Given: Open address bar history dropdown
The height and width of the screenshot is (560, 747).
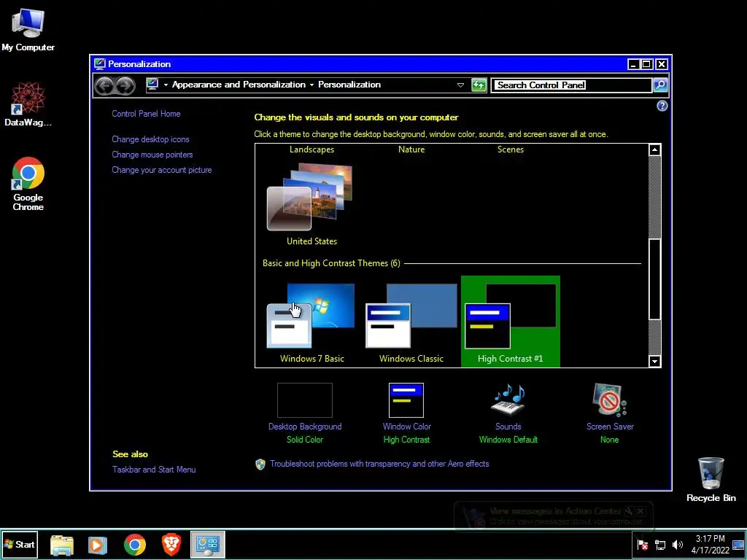Looking at the screenshot, I should (460, 85).
